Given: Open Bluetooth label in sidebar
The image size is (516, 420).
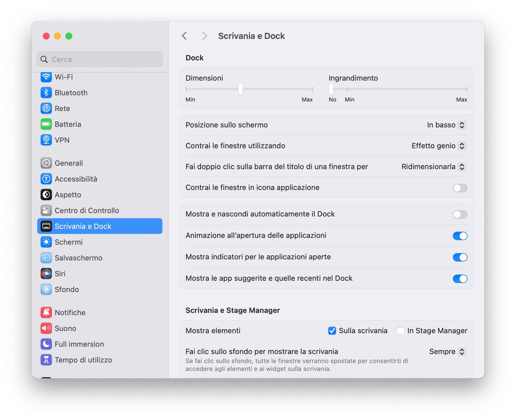Looking at the screenshot, I should (71, 92).
